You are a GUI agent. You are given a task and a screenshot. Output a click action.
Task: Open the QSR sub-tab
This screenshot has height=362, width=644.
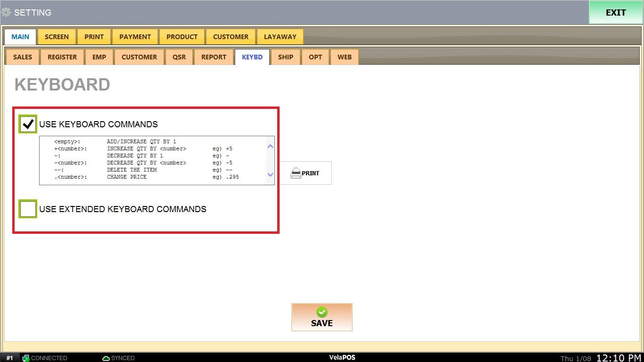click(179, 57)
